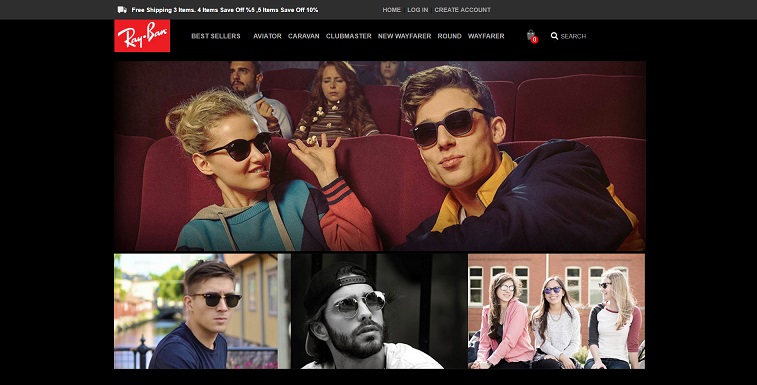Select the Caravan category
The height and width of the screenshot is (385, 757).
click(x=304, y=36)
